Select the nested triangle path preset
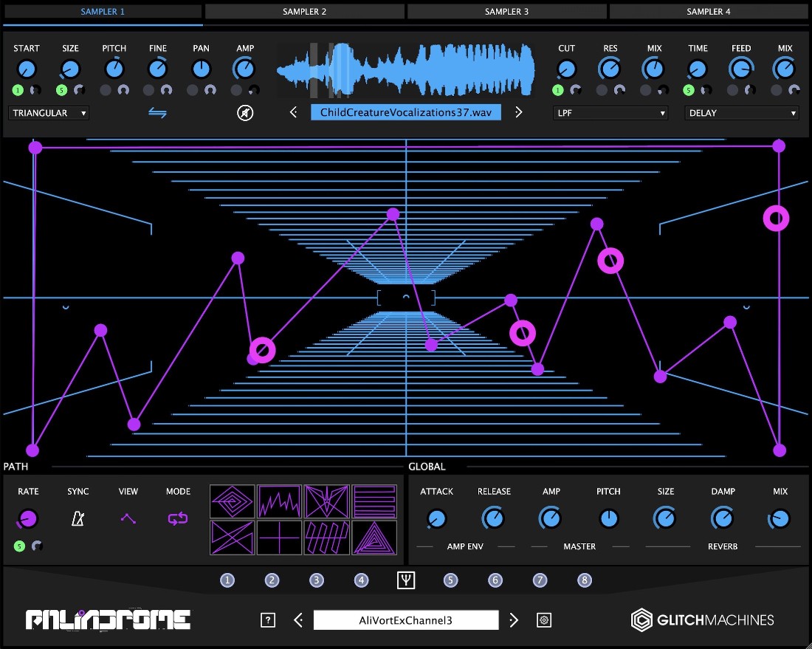The image size is (812, 649). (374, 538)
